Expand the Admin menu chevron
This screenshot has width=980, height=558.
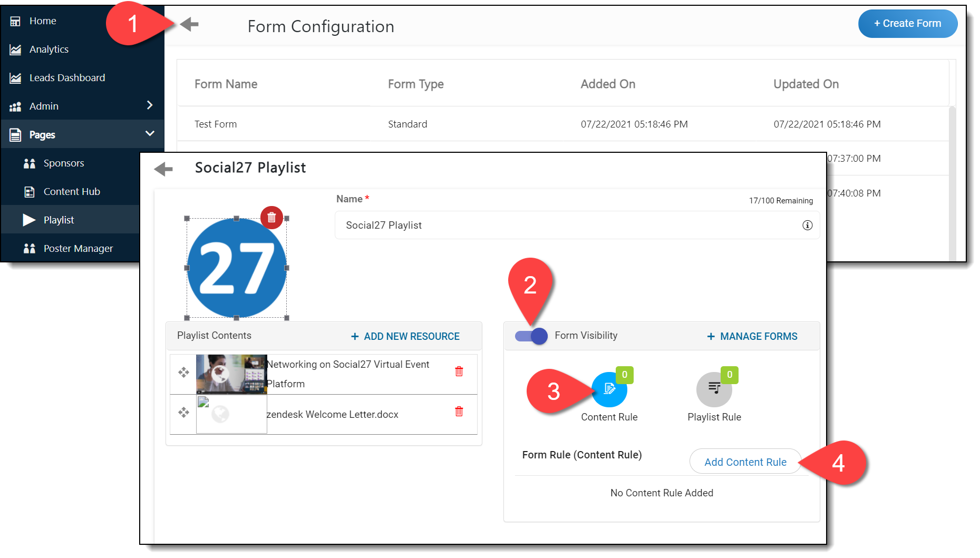150,105
